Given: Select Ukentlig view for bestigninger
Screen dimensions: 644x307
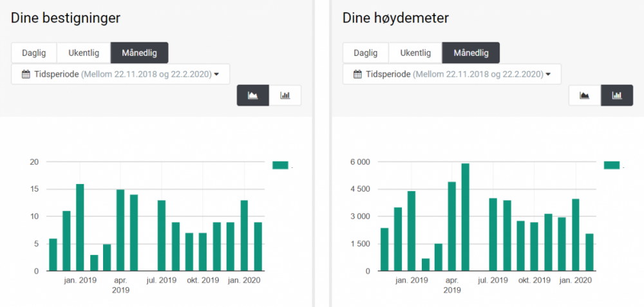Looking at the screenshot, I should [84, 53].
